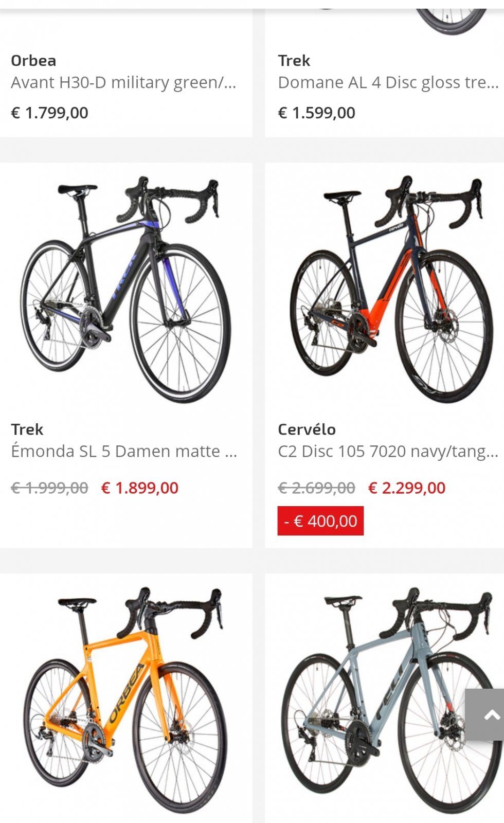Click the € 1.599,00 Trek Domane price

[x=316, y=113]
